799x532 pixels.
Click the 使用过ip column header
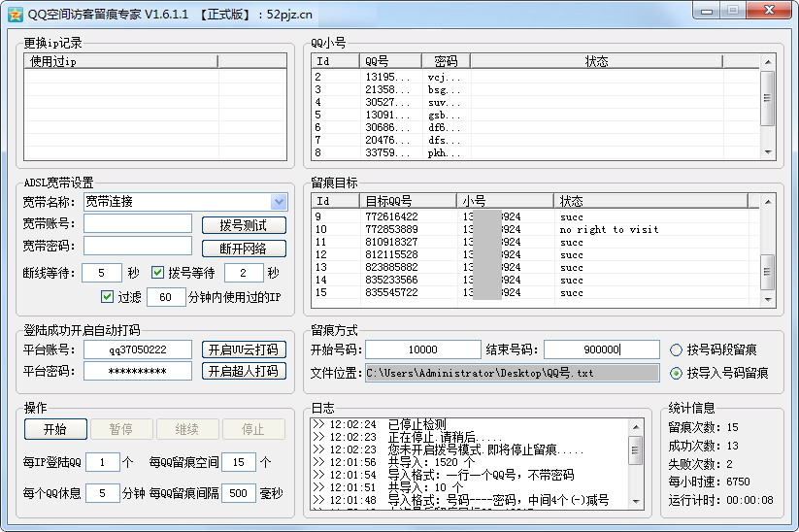pos(121,61)
